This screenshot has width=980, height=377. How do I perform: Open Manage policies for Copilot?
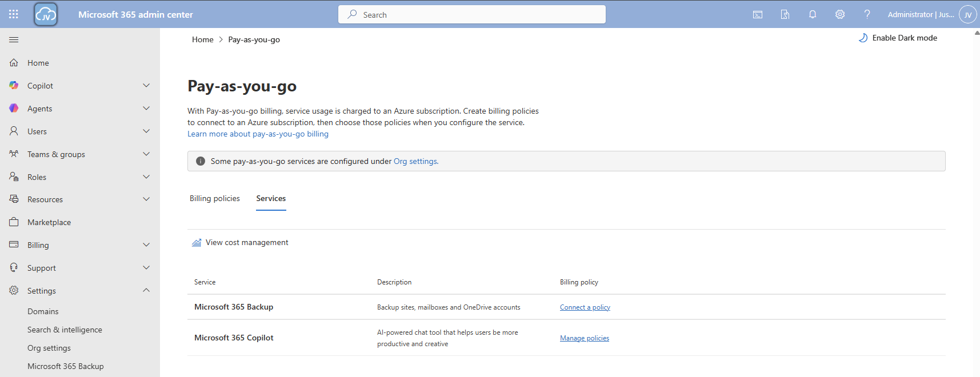coord(584,338)
